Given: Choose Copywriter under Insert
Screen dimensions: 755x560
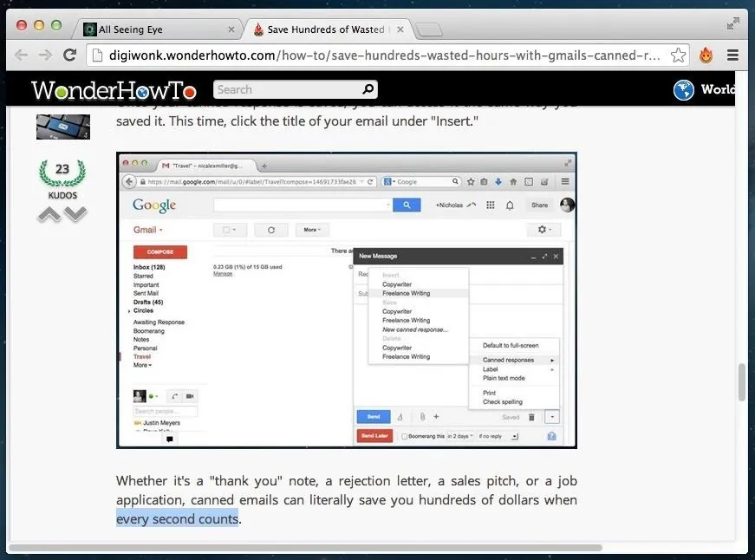Looking at the screenshot, I should (x=397, y=284).
